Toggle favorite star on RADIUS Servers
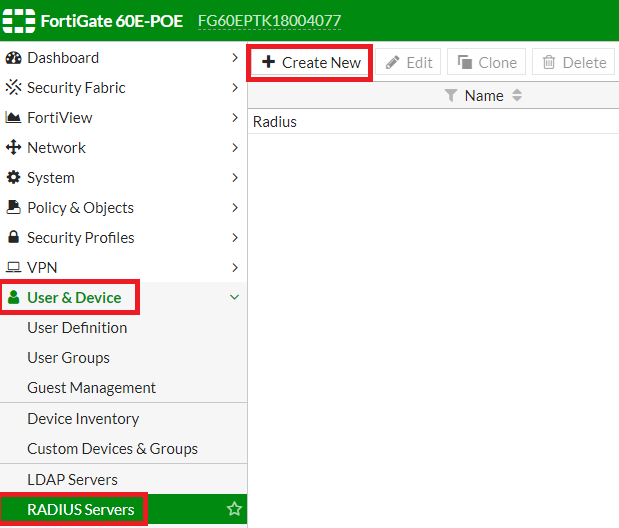Image resolution: width=619 pixels, height=528 pixels. click(x=234, y=510)
